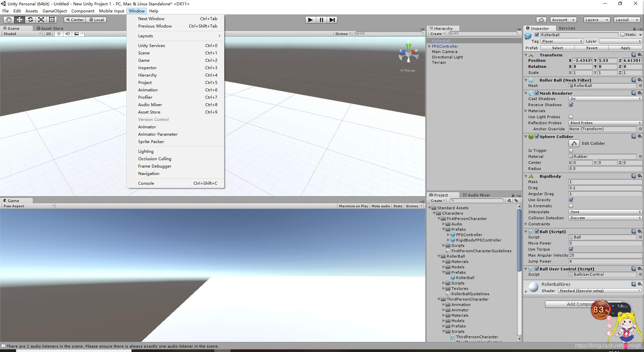Select RollerBall prefab in Project
The image size is (644, 352).
point(465,278)
